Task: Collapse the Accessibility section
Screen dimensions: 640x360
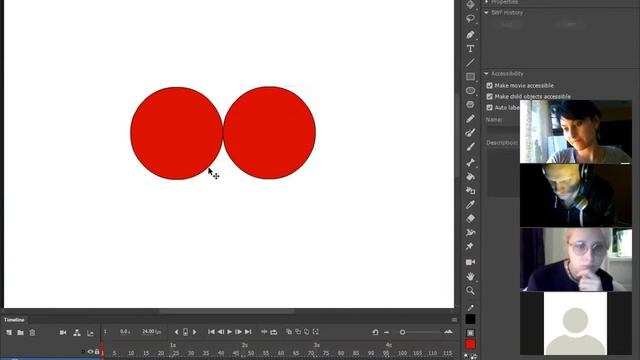Action: [x=487, y=73]
